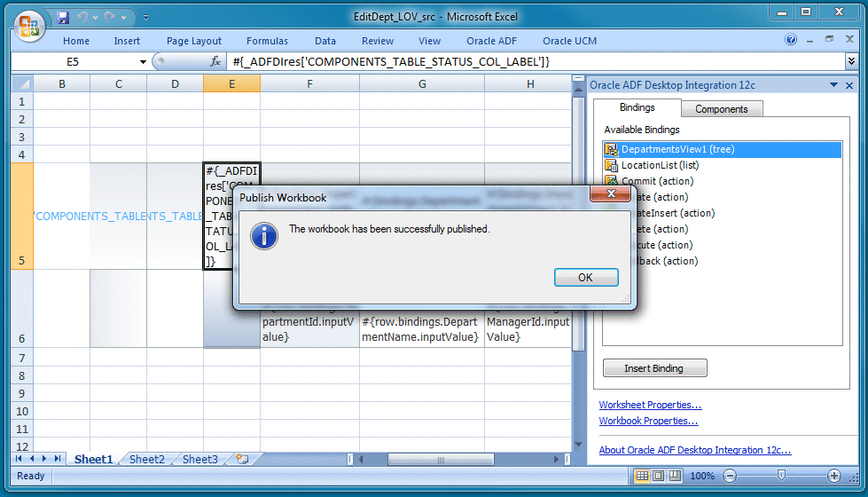
Task: Switch to Sheet2 tab
Action: 146,460
